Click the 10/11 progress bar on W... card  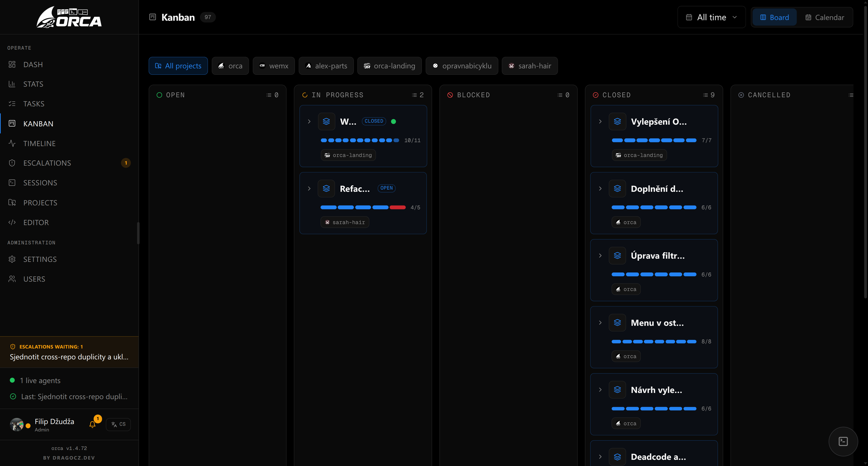360,140
